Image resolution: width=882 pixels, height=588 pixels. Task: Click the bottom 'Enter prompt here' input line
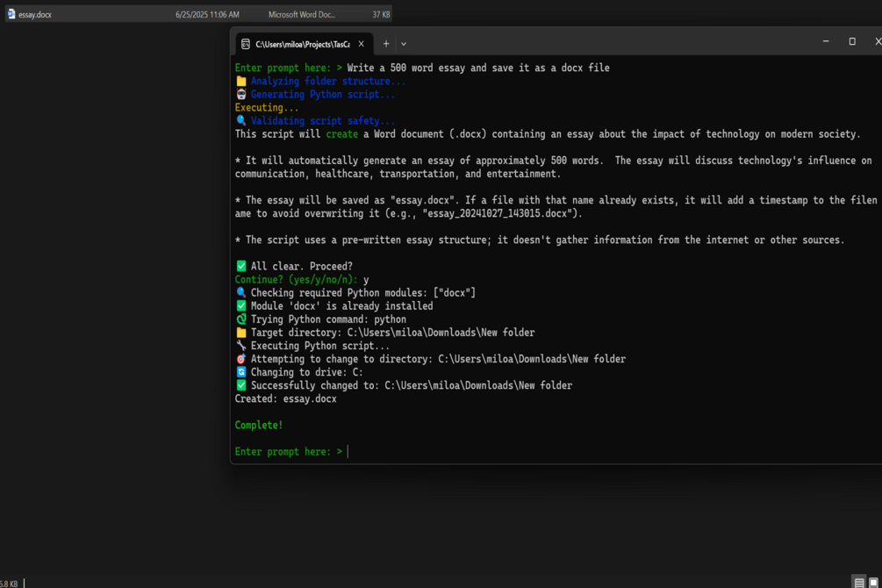(x=291, y=452)
